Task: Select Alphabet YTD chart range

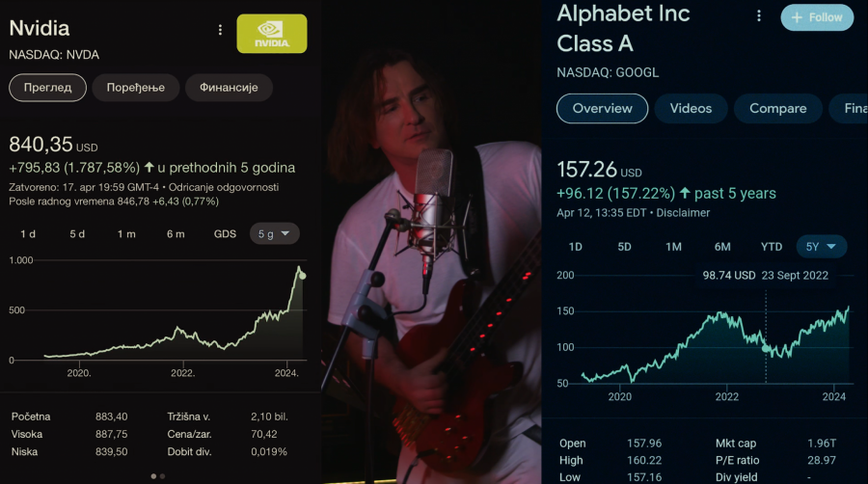Action: (x=772, y=247)
